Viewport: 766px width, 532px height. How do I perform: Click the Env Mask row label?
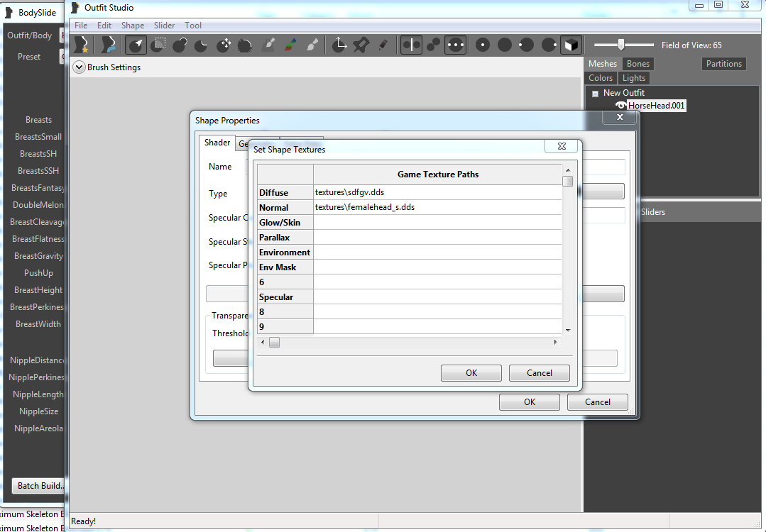click(x=285, y=267)
